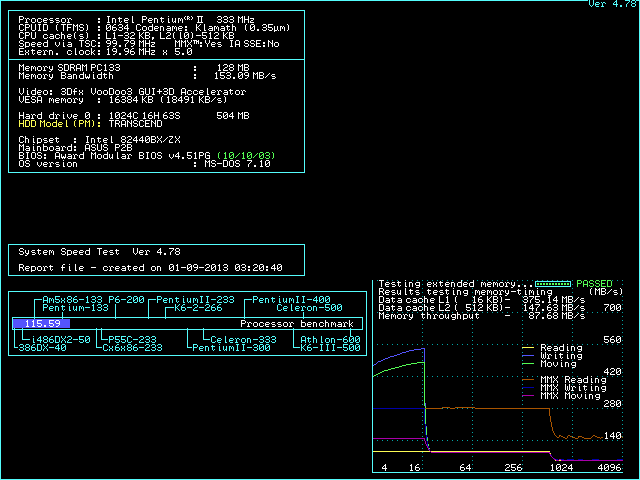The width and height of the screenshot is (640, 480).
Task: Click the Results testing memory-timing line
Action: 465,292
